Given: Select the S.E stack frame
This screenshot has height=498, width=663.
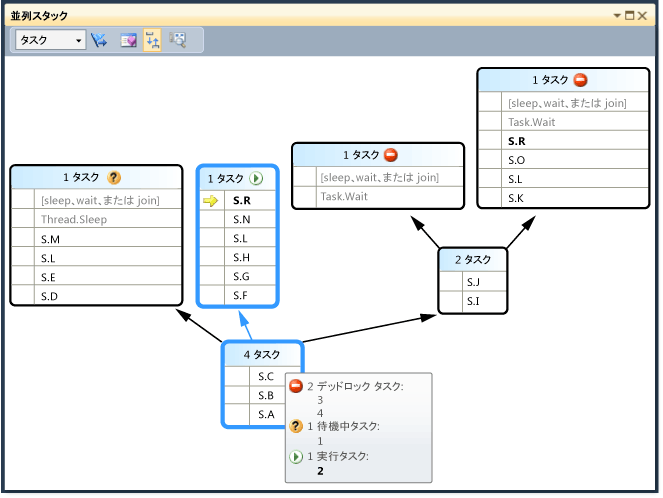Looking at the screenshot, I should [48, 277].
